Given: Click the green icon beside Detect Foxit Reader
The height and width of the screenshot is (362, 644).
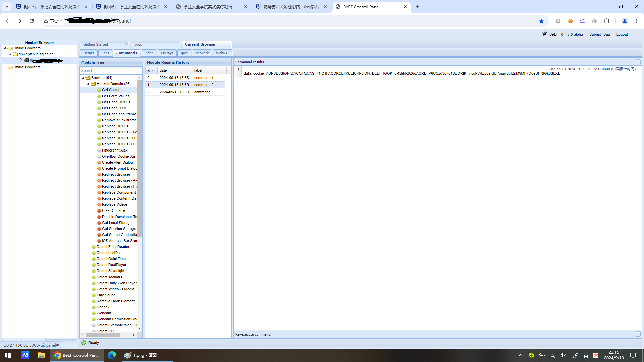Looking at the screenshot, I should click(94, 247).
